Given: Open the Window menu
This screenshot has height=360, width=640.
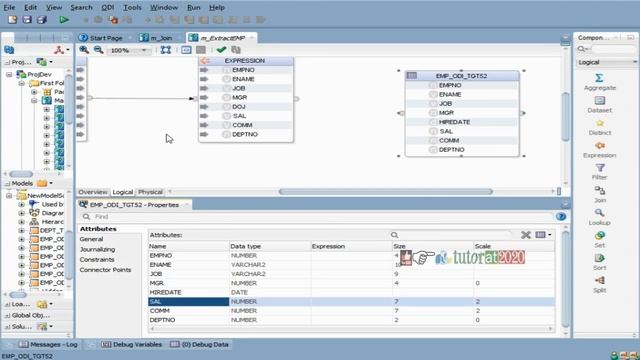Looking at the screenshot, I should click(x=164, y=7).
